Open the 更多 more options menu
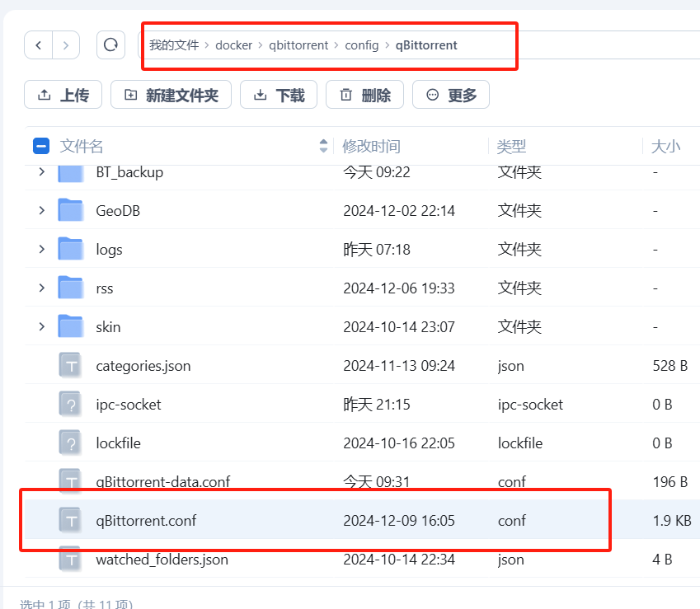This screenshot has height=609, width=700. click(x=451, y=95)
